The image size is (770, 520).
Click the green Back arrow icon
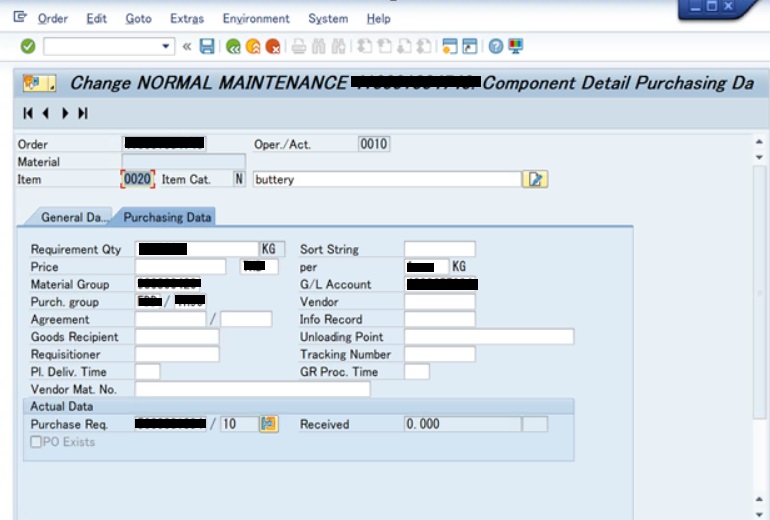pyautogui.click(x=233, y=46)
